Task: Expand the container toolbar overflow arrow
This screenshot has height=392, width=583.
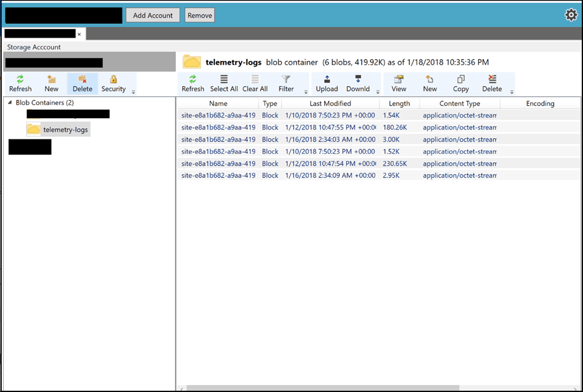Action: [133, 92]
